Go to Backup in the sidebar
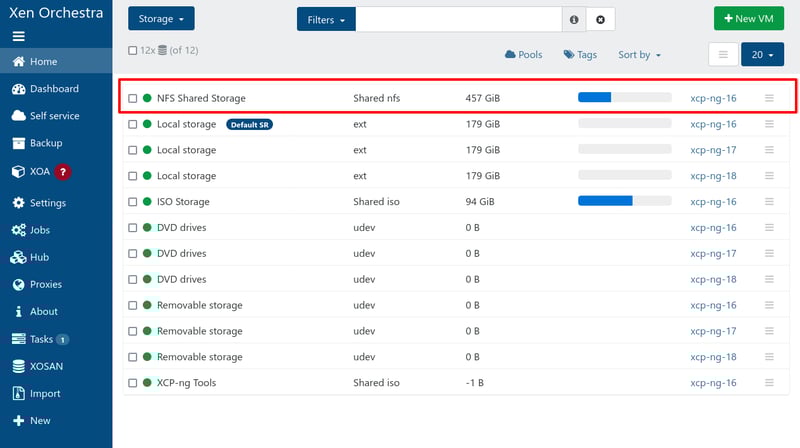The width and height of the screenshot is (800, 448). tap(45, 143)
